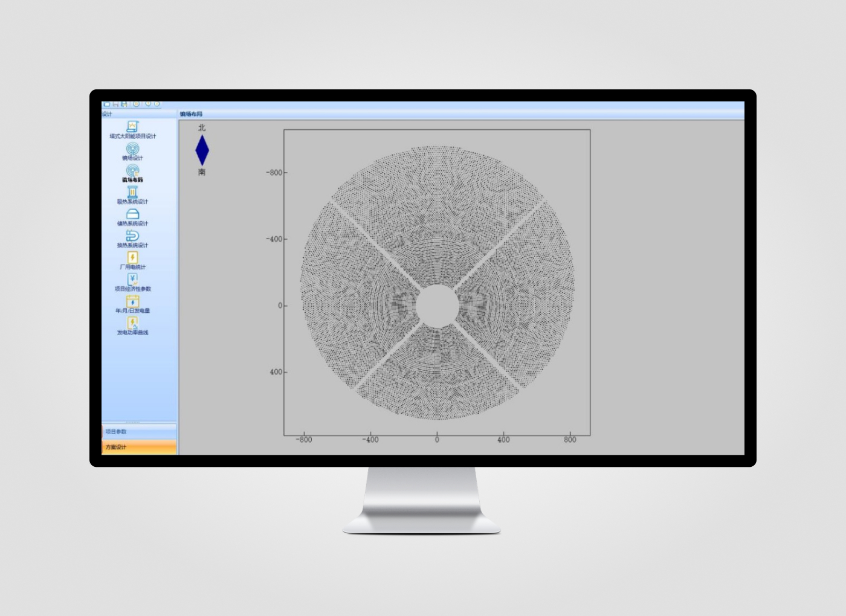Open 厂用电统计 in the sidebar
Image resolution: width=846 pixels, height=616 pixels.
132,261
